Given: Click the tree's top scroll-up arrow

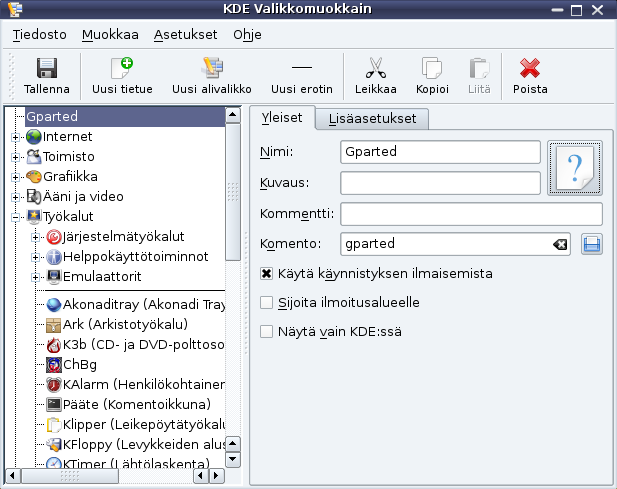Looking at the screenshot, I should pos(233,115).
